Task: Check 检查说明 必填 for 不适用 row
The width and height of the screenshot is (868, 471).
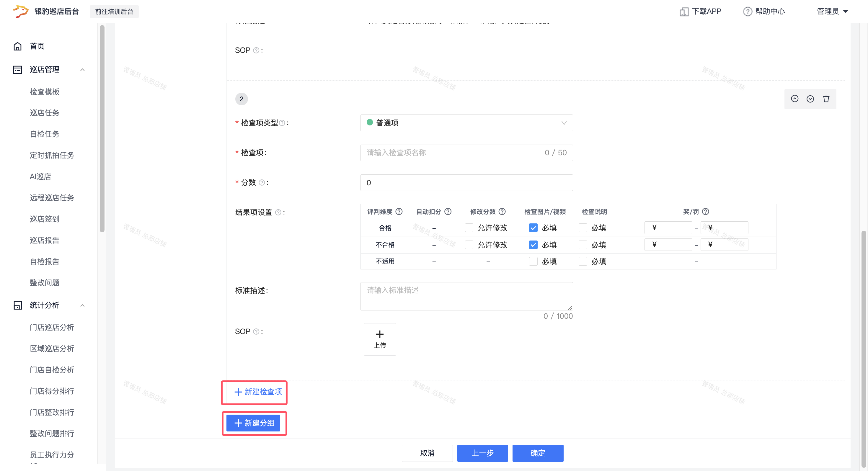Action: click(x=583, y=261)
